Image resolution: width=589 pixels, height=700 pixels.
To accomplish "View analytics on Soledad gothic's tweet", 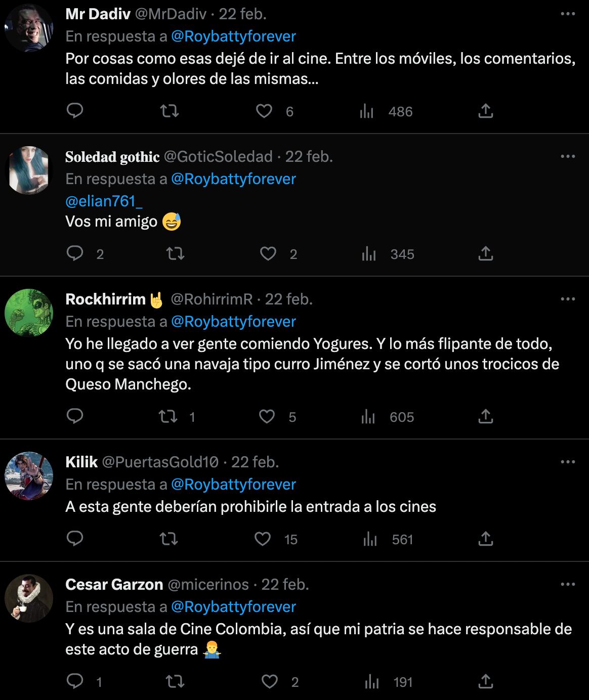I will point(369,254).
